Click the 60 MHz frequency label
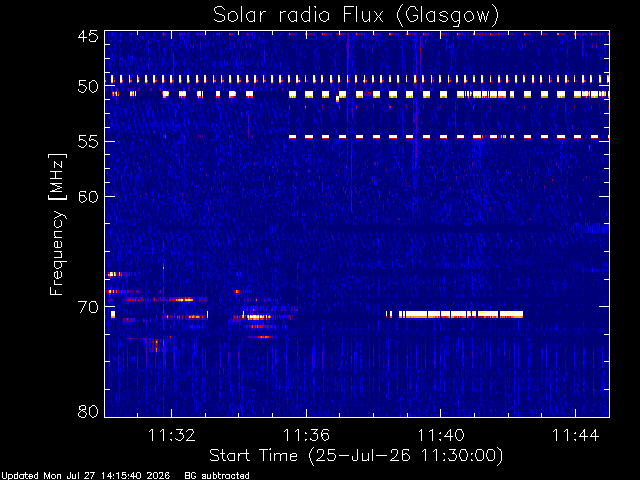This screenshot has height=480, width=640. click(88, 196)
